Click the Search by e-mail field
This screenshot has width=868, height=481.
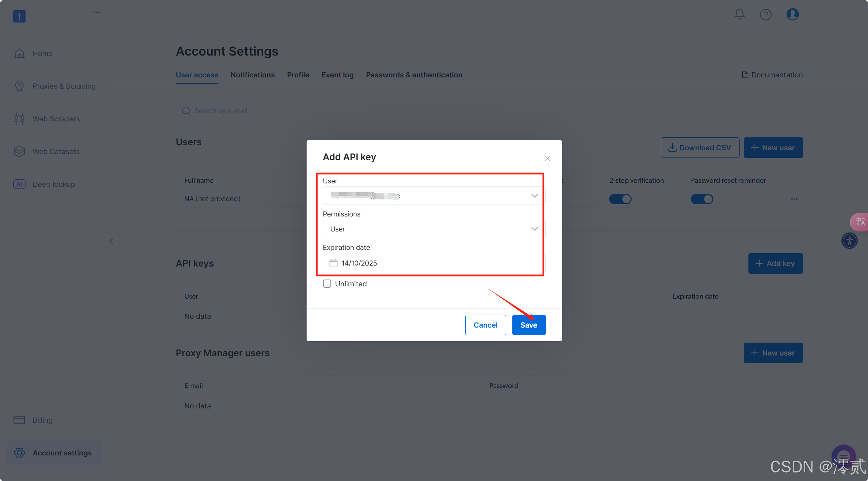pos(489,111)
